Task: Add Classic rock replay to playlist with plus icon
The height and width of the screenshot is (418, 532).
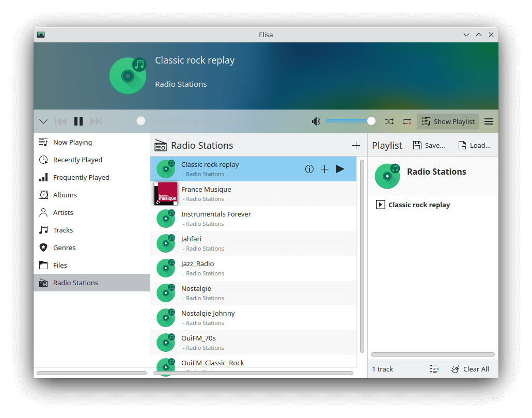Action: 324,169
